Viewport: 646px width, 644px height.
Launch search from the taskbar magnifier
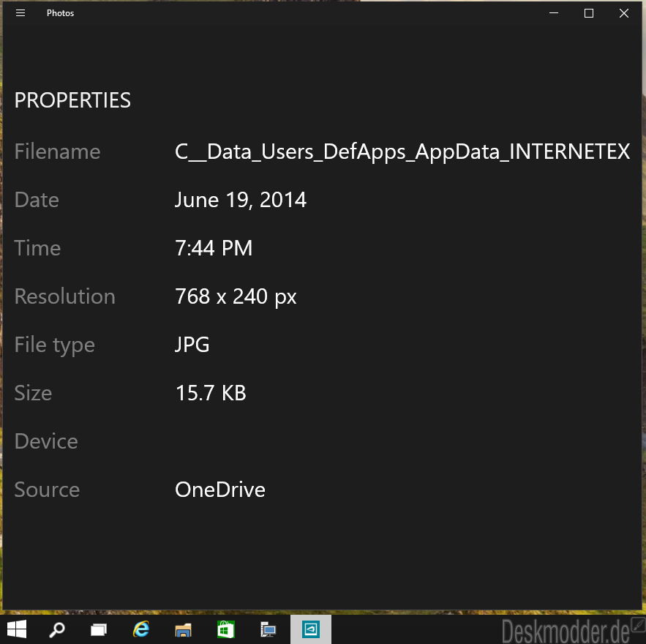[57, 629]
